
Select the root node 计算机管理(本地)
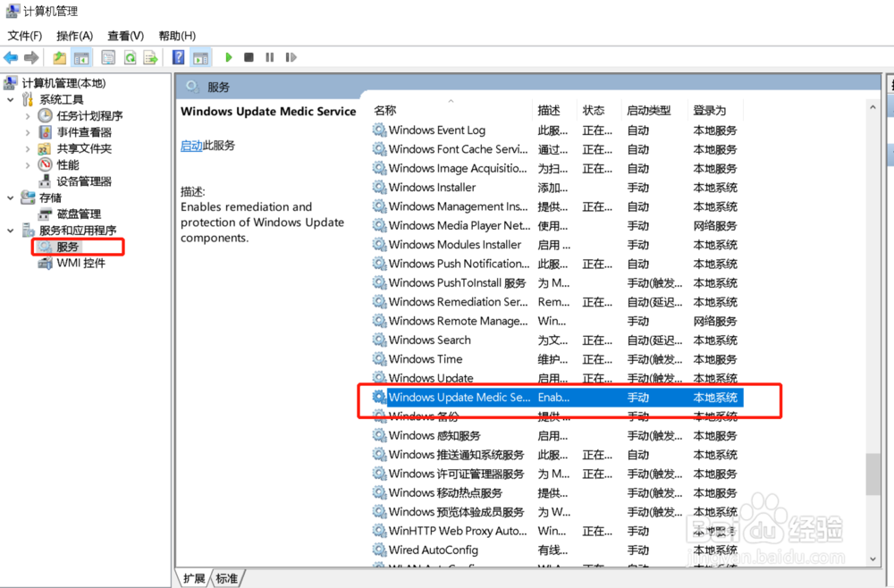[x=63, y=83]
